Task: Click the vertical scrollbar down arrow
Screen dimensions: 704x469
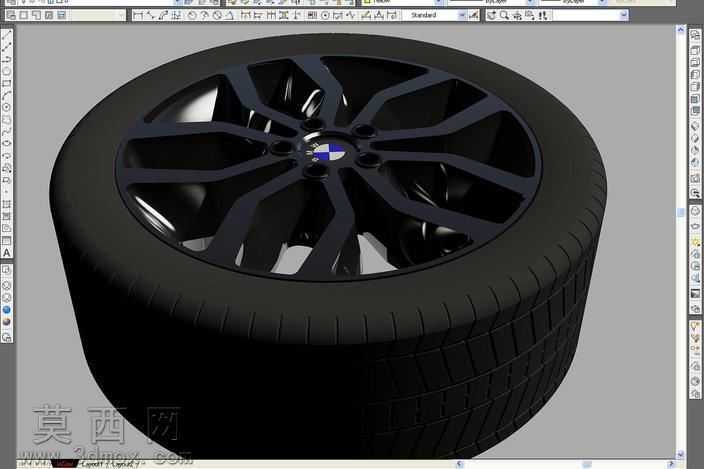Action: (x=681, y=455)
